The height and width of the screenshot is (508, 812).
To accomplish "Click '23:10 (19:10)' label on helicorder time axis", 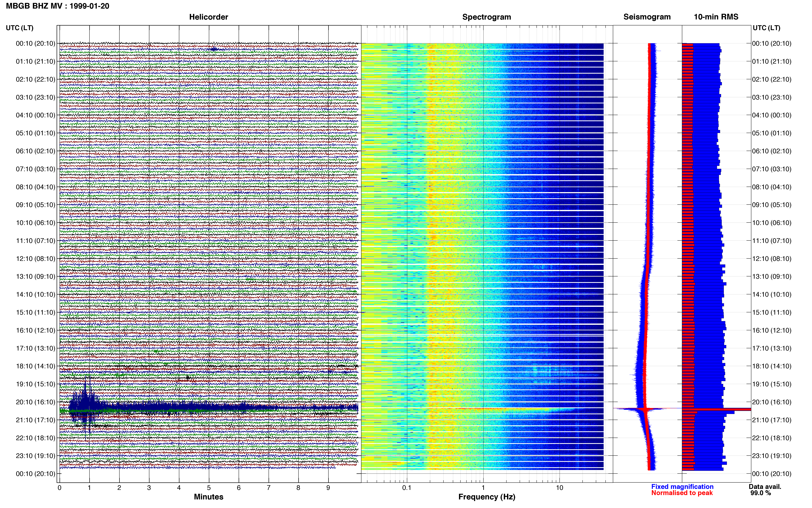I will (36, 456).
